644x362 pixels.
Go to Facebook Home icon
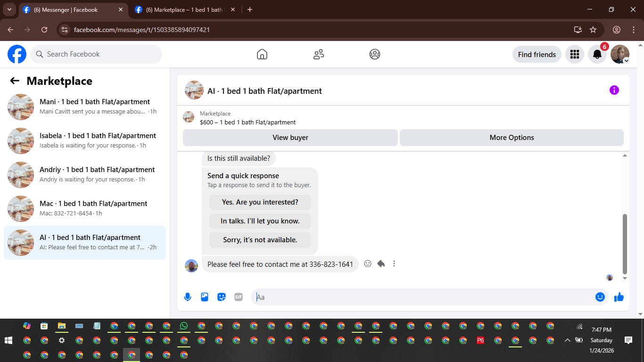(262, 54)
